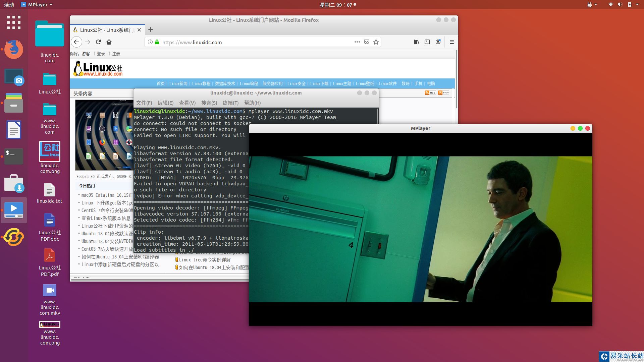Open terminal 终端(T) menu
The height and width of the screenshot is (362, 644).
click(x=230, y=103)
